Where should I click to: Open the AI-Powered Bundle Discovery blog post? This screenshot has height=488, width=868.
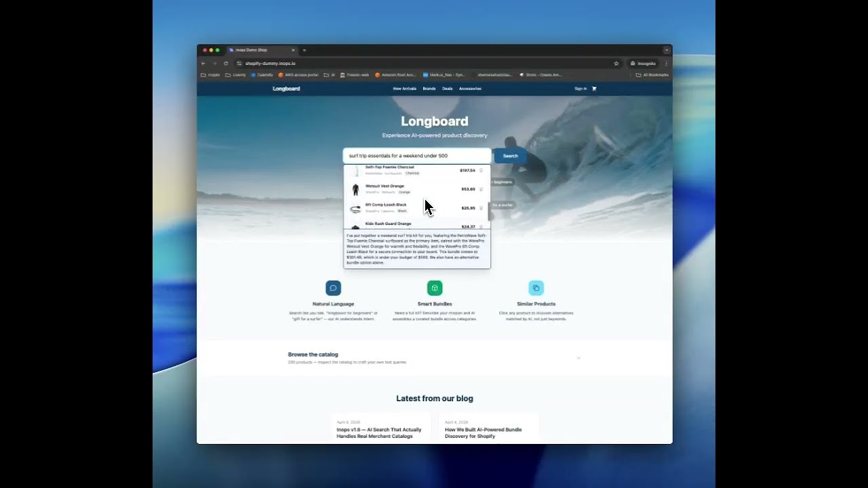point(488,427)
